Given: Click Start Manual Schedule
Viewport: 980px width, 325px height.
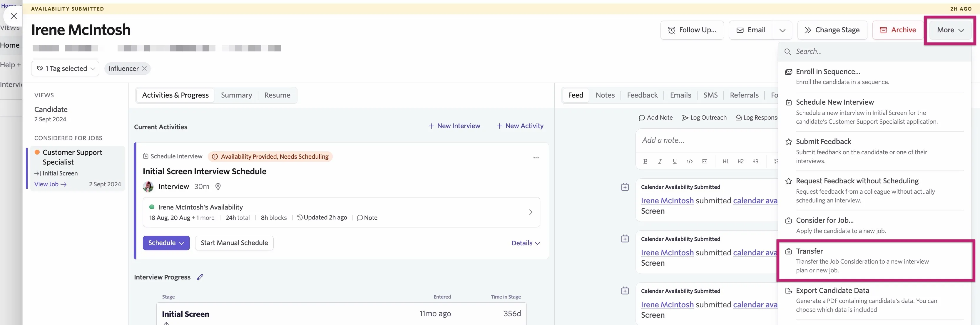Looking at the screenshot, I should 234,243.
